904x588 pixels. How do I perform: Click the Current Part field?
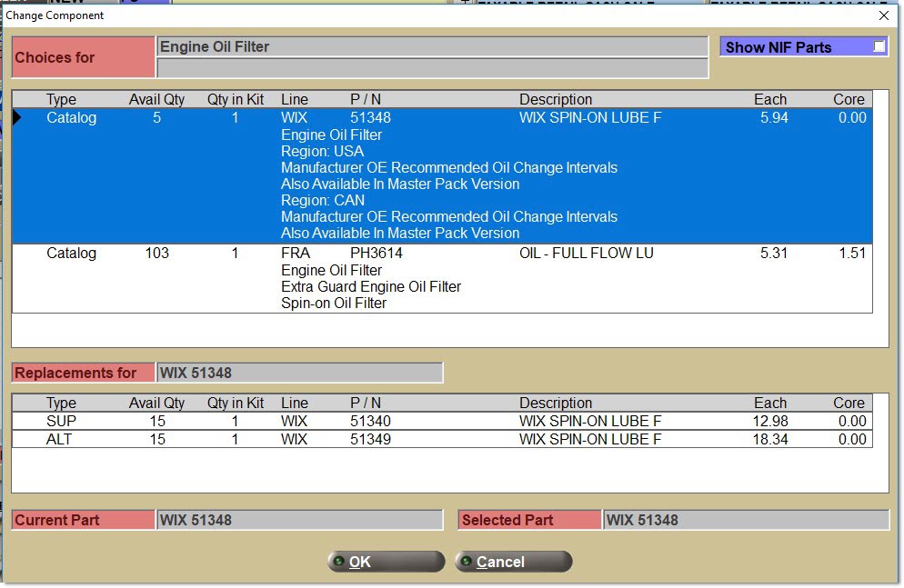(299, 520)
